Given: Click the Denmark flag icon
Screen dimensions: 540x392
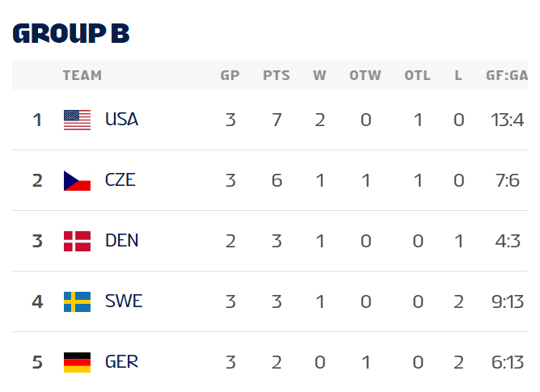Looking at the screenshot, I should pyautogui.click(x=77, y=241).
